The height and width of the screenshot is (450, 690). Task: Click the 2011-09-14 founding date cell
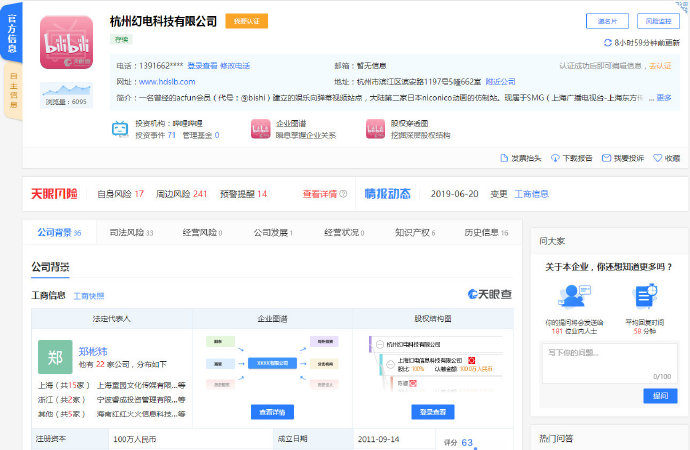point(394,439)
